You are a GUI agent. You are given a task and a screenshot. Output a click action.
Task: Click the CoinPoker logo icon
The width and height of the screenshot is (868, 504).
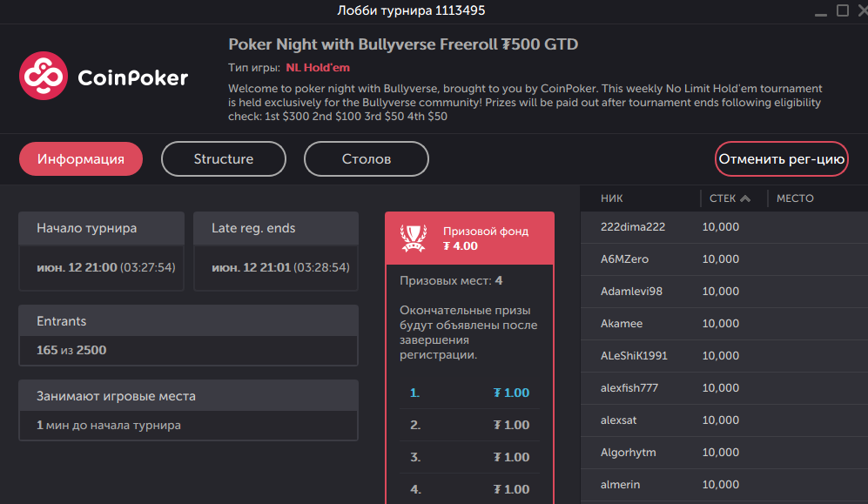pos(44,76)
